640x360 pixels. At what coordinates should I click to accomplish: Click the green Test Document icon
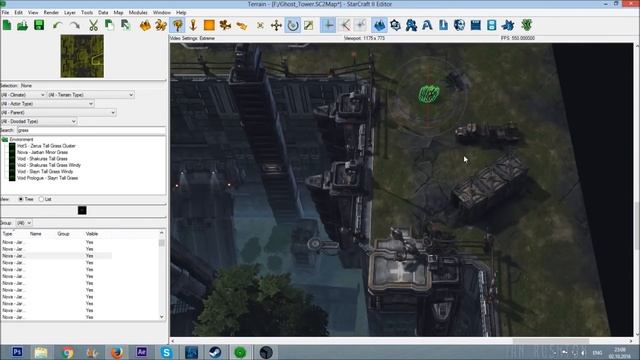pyautogui.click(x=527, y=25)
